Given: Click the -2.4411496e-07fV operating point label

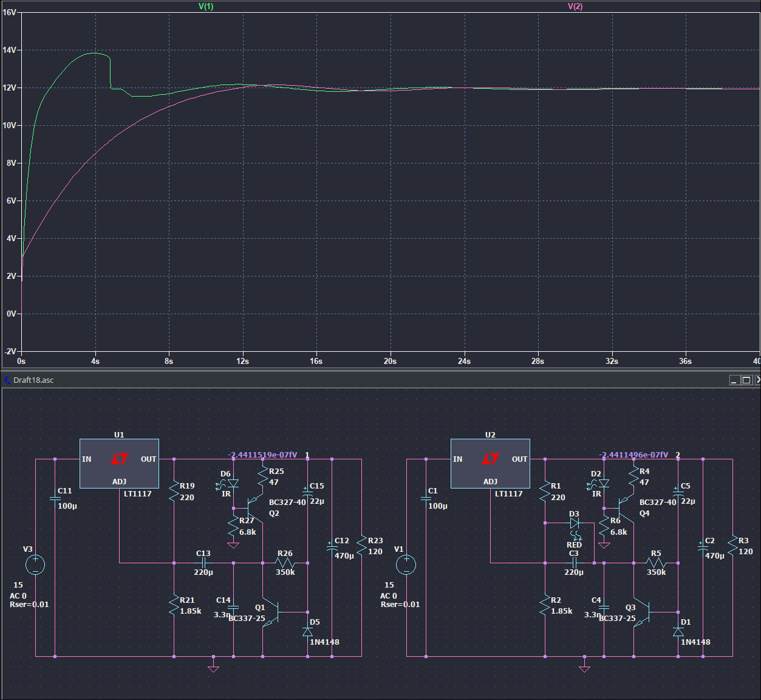Looking at the screenshot, I should click(633, 455).
